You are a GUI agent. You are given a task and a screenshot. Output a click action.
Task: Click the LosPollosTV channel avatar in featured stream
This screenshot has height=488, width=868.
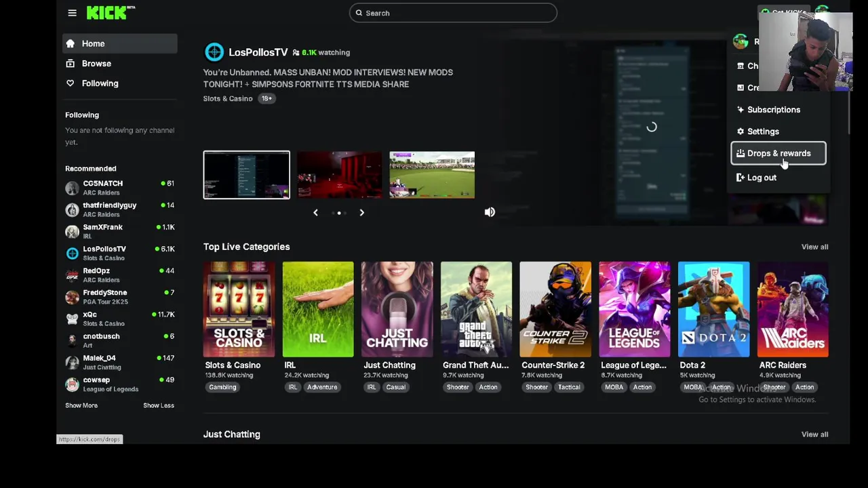(x=214, y=52)
